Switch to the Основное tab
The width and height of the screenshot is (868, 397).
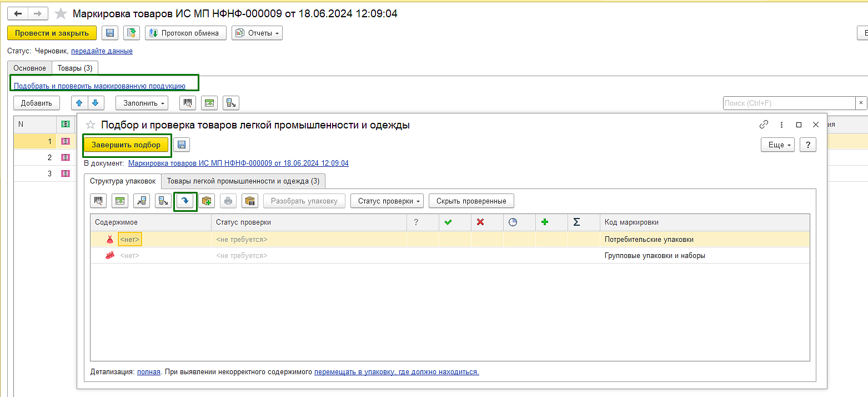pos(29,68)
